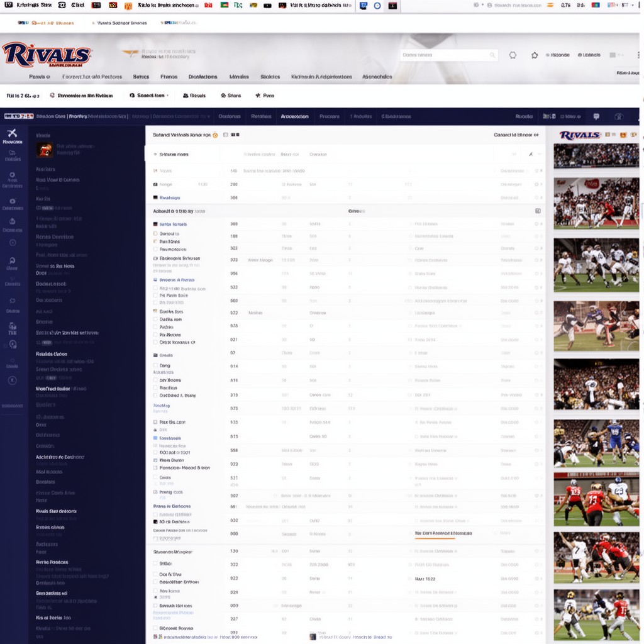
Task: Click the 'Rzmoaniee' item in the white sub-navigation
Action: pyautogui.click(x=81, y=96)
